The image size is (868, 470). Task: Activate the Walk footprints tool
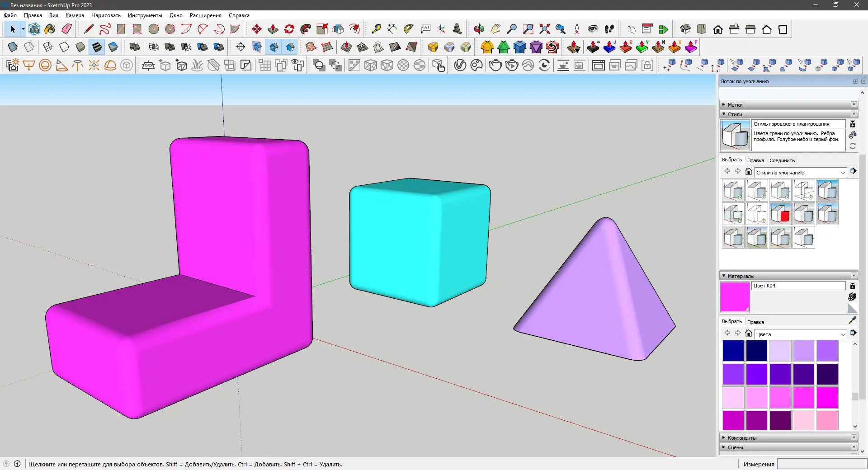tap(609, 29)
